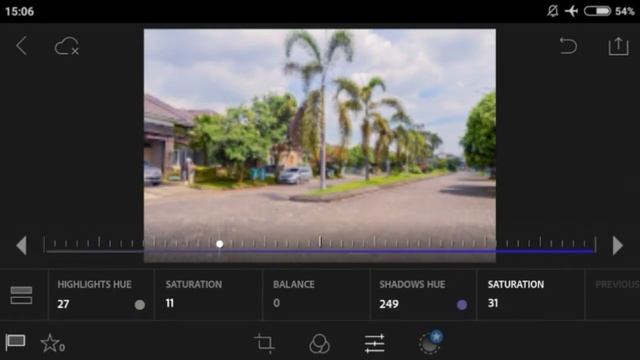Select Balance adjustment

pyautogui.click(x=316, y=294)
